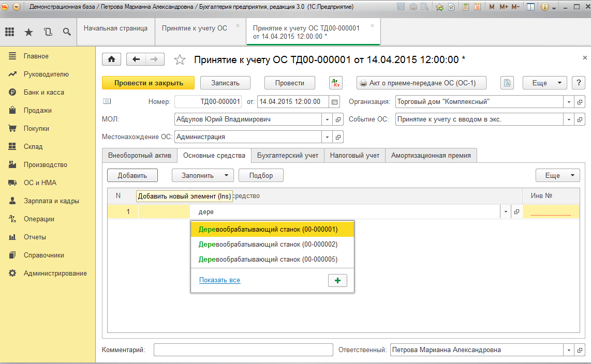Print the Акт о приеме-передаче ОС (ОС-1)

(423, 83)
